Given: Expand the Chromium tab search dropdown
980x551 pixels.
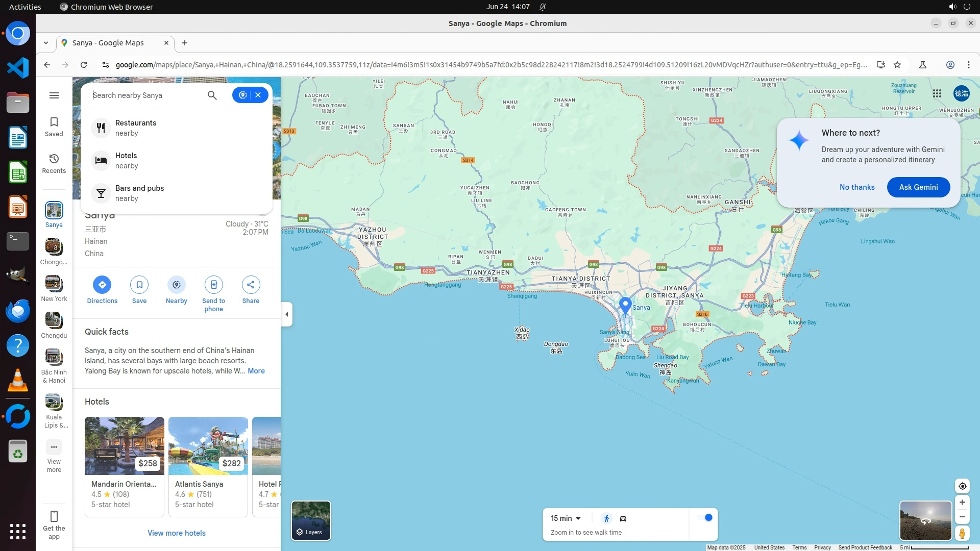Looking at the screenshot, I should click(x=46, y=43).
